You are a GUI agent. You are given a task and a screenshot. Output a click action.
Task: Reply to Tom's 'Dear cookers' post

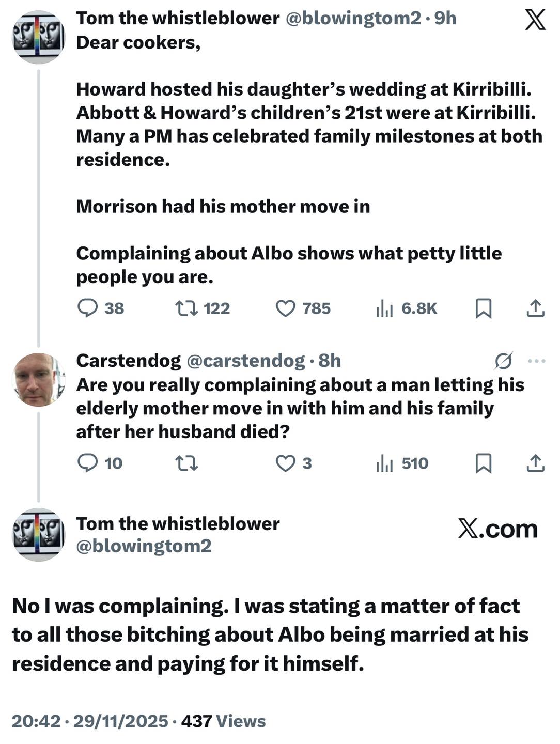click(88, 308)
